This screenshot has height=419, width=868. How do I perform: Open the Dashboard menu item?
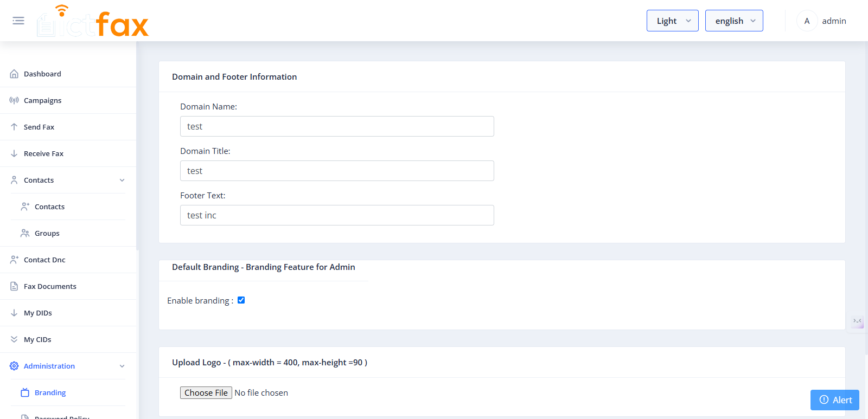click(x=68, y=74)
